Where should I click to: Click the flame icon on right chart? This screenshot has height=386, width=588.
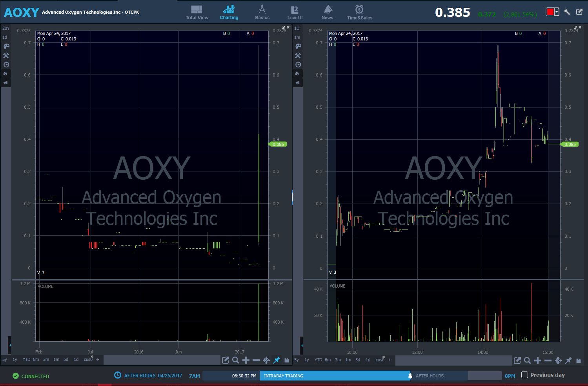[x=298, y=74]
